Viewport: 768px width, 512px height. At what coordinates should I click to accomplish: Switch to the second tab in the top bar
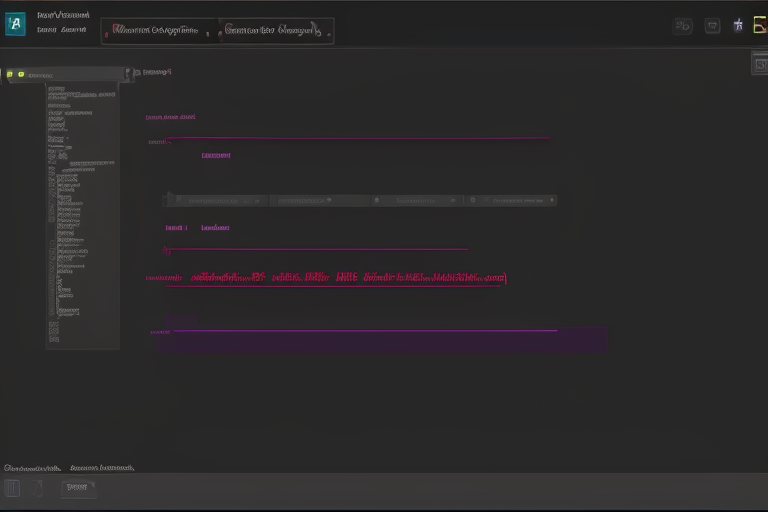pyautogui.click(x=270, y=31)
